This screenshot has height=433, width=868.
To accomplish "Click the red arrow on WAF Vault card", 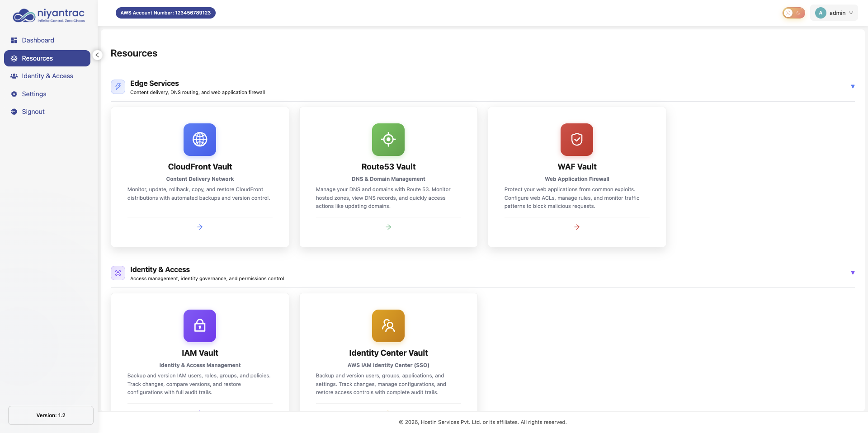I will (577, 227).
